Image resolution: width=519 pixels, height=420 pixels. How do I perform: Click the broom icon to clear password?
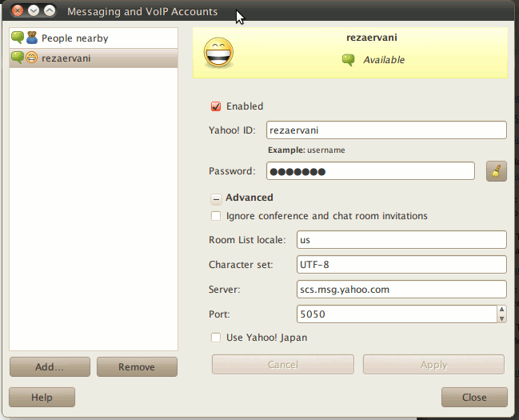(496, 171)
